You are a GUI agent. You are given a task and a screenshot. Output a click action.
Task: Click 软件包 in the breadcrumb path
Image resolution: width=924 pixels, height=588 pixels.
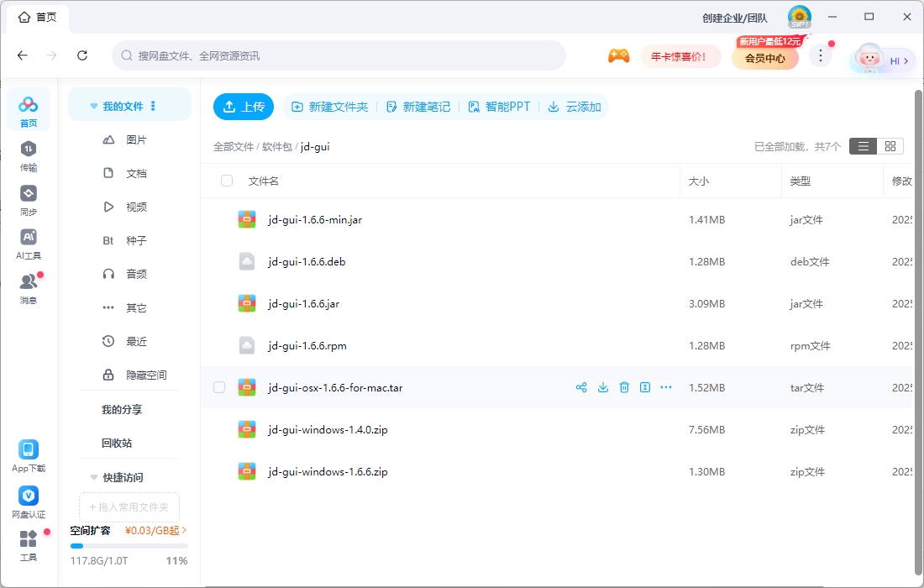tap(276, 146)
